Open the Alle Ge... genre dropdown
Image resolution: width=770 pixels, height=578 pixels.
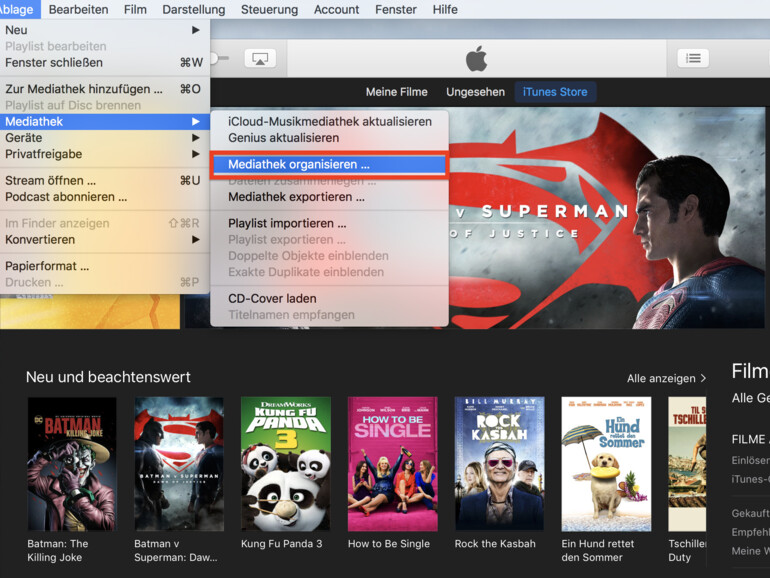click(x=750, y=398)
